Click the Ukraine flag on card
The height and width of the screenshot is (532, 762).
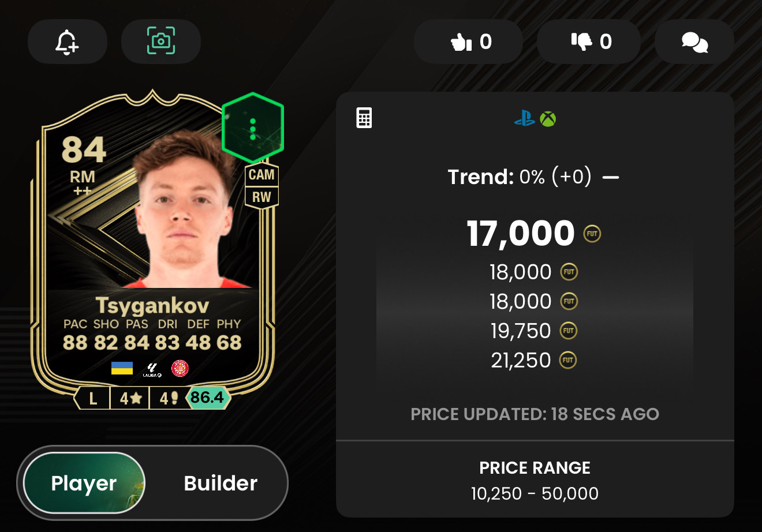122,369
